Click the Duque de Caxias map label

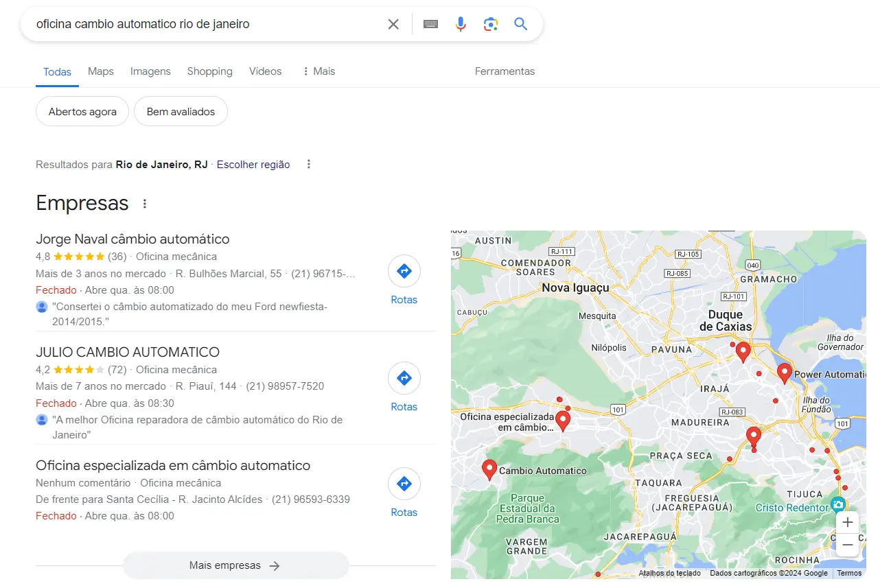726,320
